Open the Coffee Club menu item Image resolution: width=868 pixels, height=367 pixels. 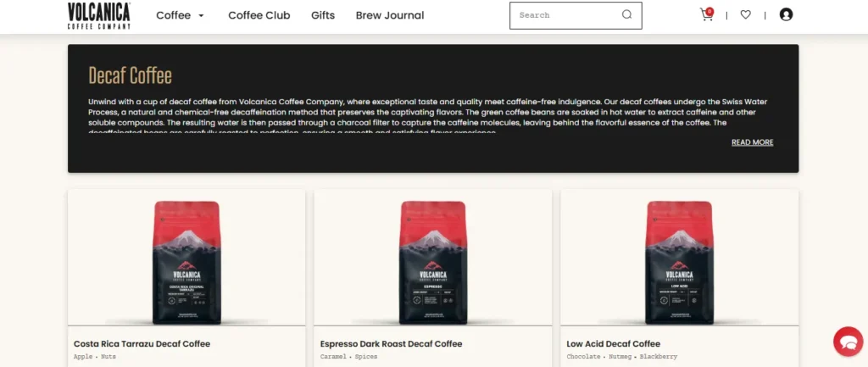pos(259,15)
